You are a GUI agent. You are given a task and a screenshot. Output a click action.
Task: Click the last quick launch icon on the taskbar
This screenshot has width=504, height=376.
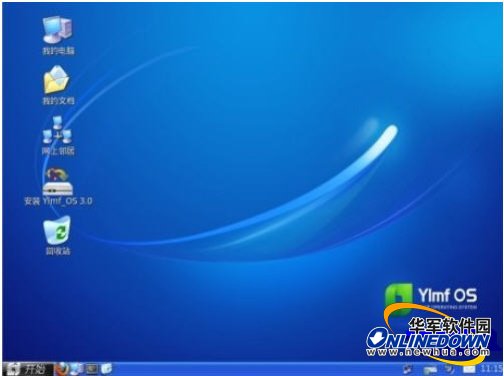tap(106, 369)
